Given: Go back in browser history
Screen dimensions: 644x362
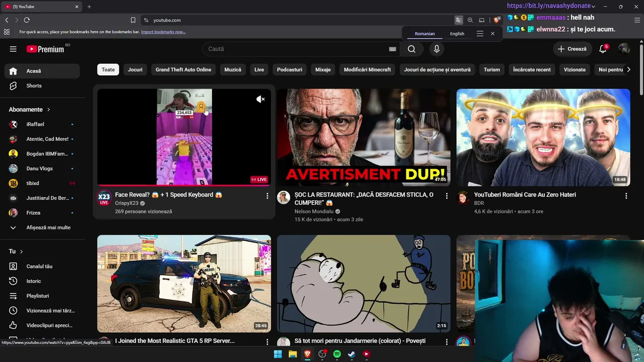Looking at the screenshot, I should tap(7, 20).
